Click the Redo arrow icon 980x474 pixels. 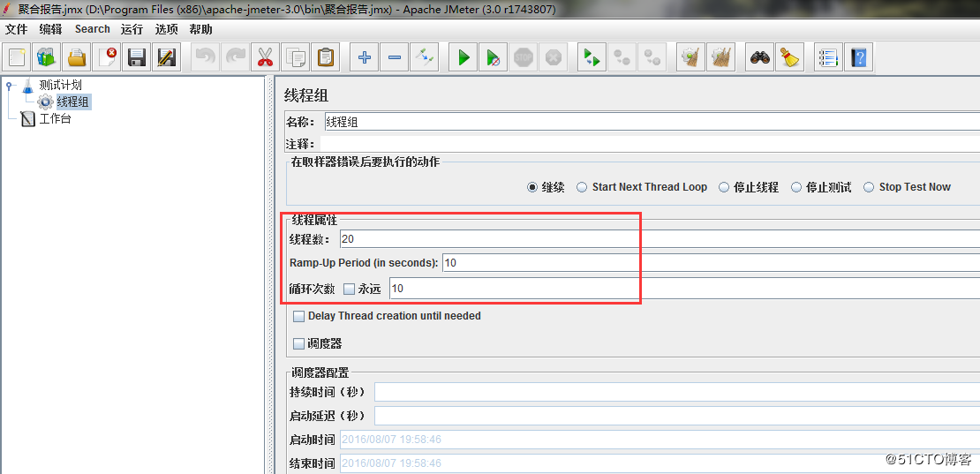(234, 58)
